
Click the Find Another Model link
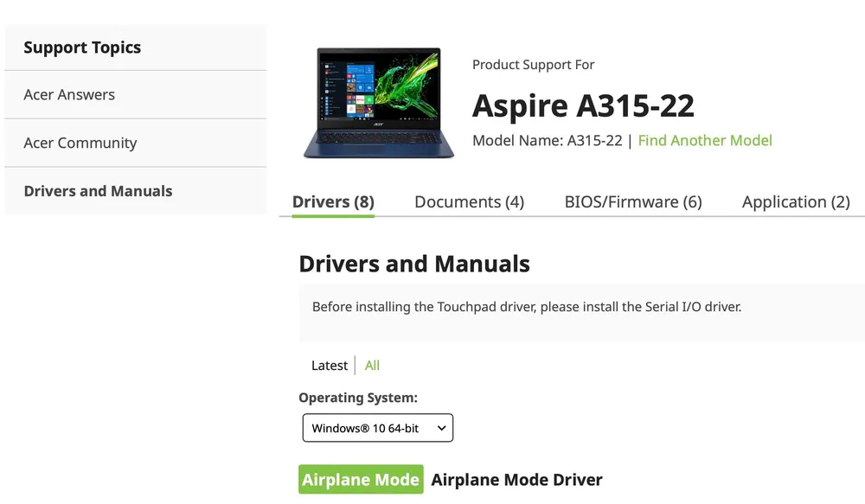click(705, 141)
